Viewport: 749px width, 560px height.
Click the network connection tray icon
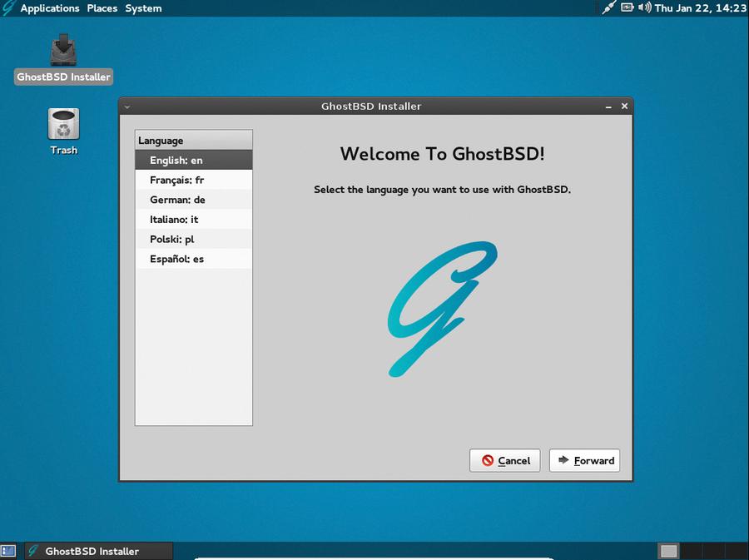[x=608, y=7]
